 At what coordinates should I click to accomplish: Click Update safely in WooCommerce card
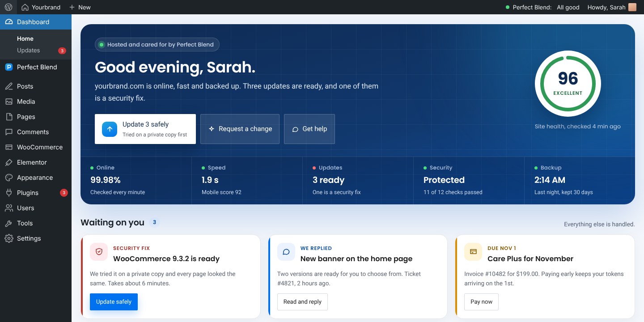coord(114,302)
